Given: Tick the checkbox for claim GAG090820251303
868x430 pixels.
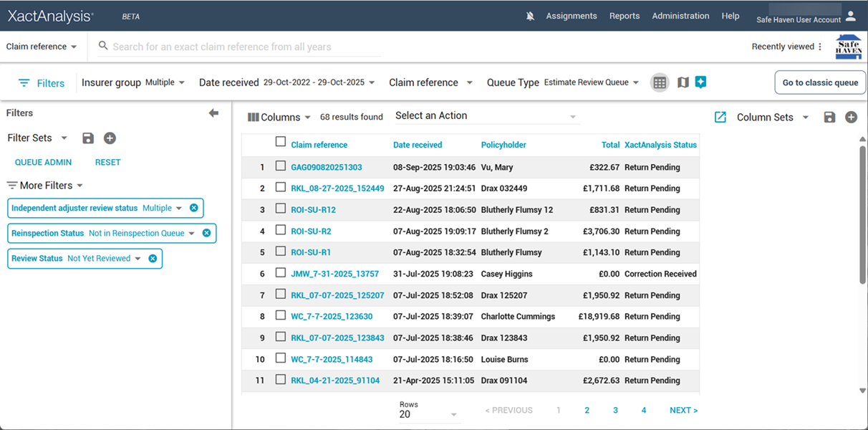Looking at the screenshot, I should tap(281, 166).
